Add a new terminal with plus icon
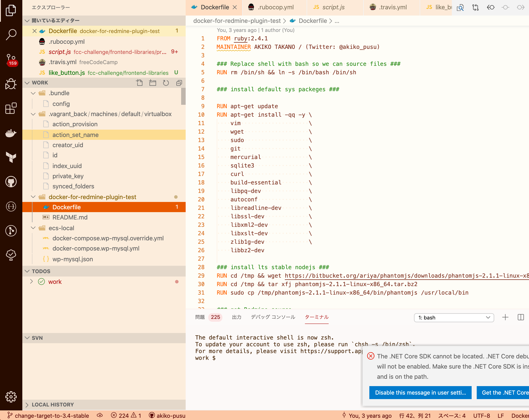 tap(505, 317)
